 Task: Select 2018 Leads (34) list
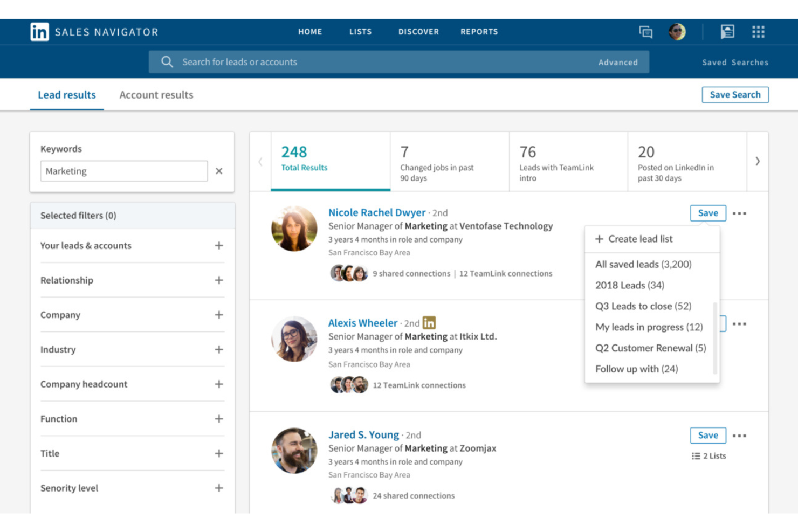[x=630, y=285]
